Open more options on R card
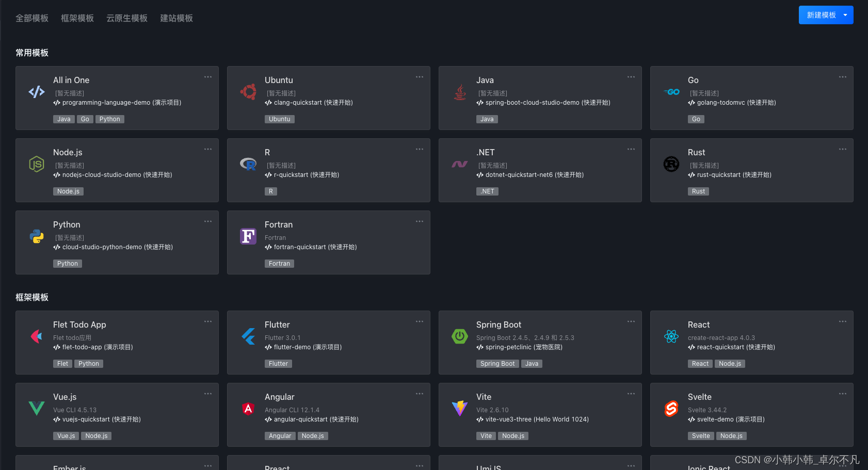This screenshot has width=868, height=470. pyautogui.click(x=420, y=149)
